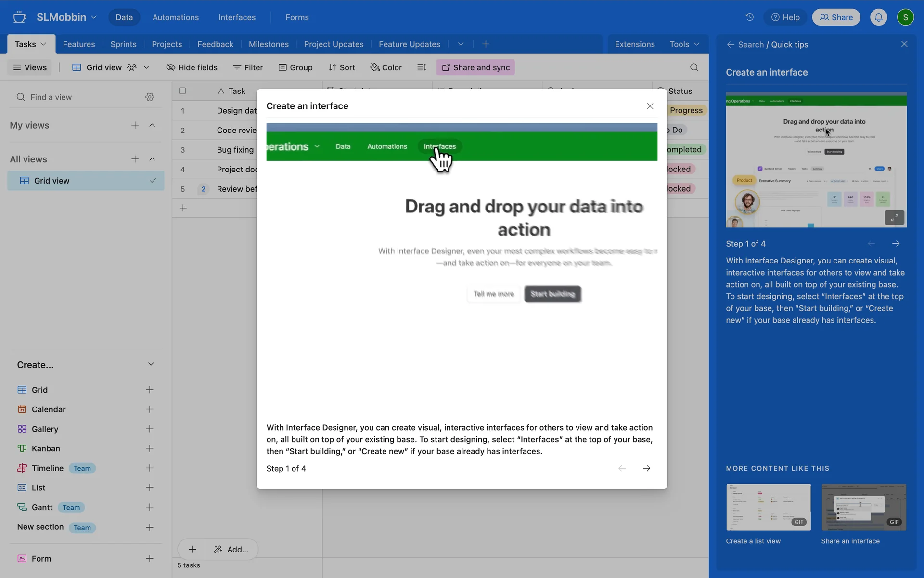The height and width of the screenshot is (578, 924).
Task: Click the Hide fields button
Action: [x=192, y=67]
